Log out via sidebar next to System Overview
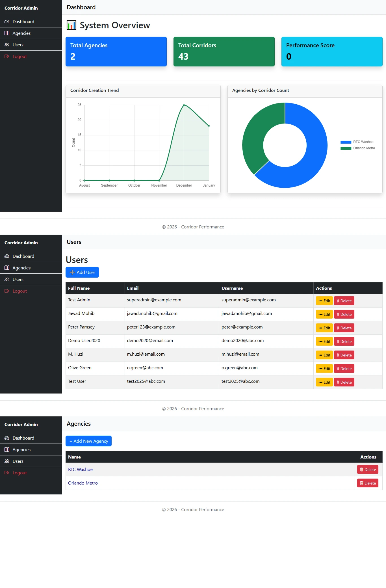The width and height of the screenshot is (386, 588). click(19, 57)
